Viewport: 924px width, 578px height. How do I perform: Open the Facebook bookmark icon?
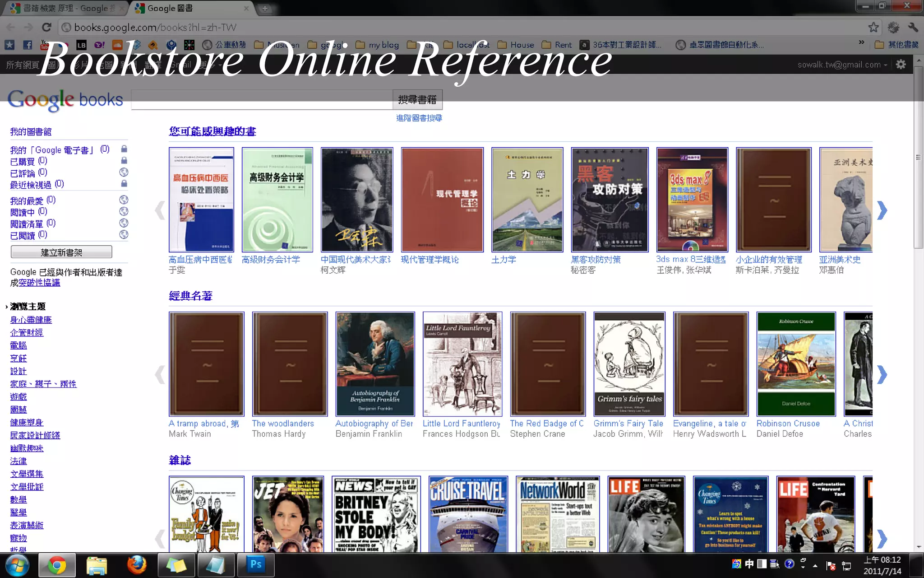pyautogui.click(x=28, y=45)
